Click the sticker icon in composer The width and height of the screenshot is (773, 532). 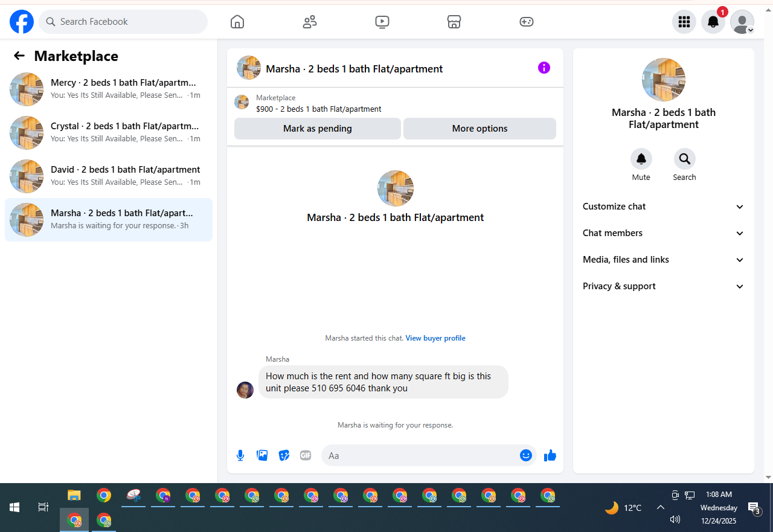point(284,455)
